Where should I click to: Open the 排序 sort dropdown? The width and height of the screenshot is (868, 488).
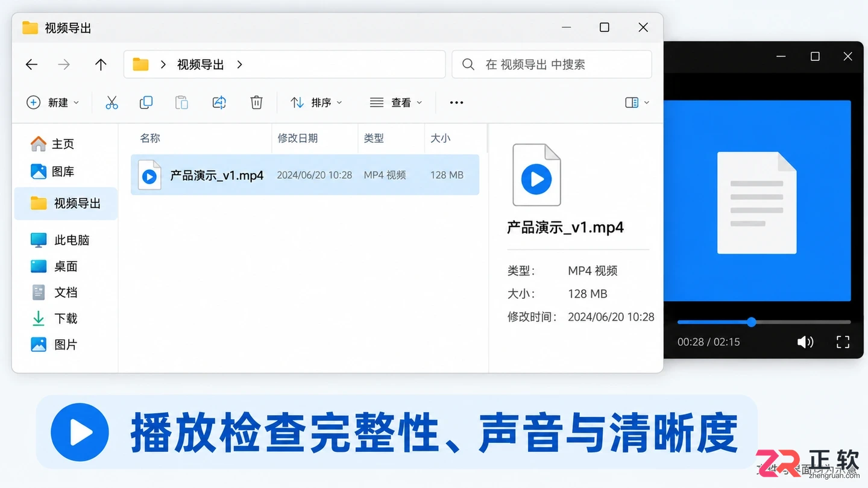[x=316, y=102]
